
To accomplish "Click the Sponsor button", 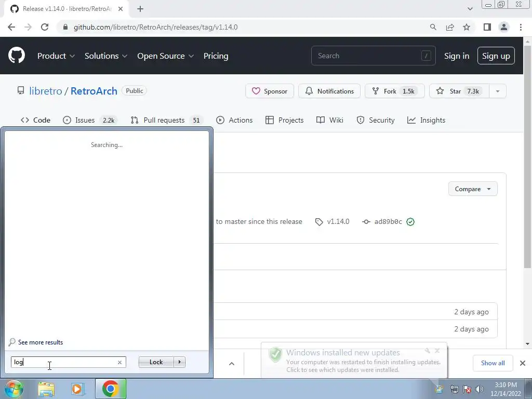I will click(x=270, y=91).
